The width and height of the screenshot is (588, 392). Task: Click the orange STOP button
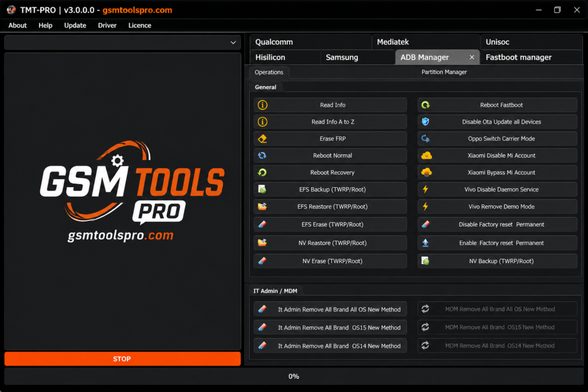[122, 359]
